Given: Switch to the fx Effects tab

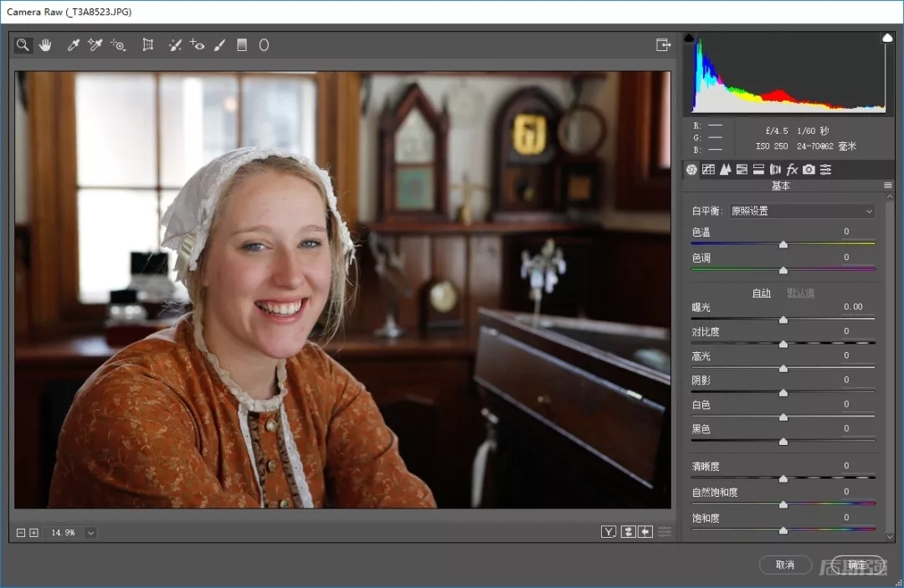Looking at the screenshot, I should (792, 170).
